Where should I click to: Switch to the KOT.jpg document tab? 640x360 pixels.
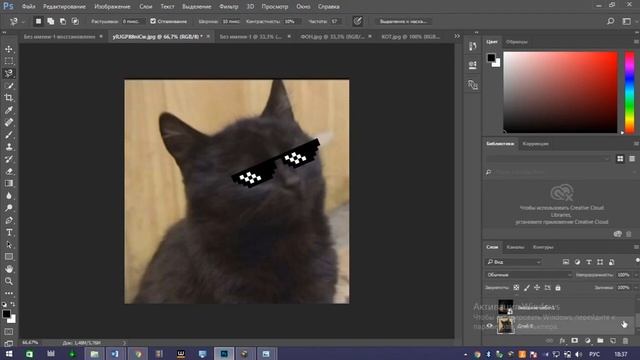coord(410,36)
